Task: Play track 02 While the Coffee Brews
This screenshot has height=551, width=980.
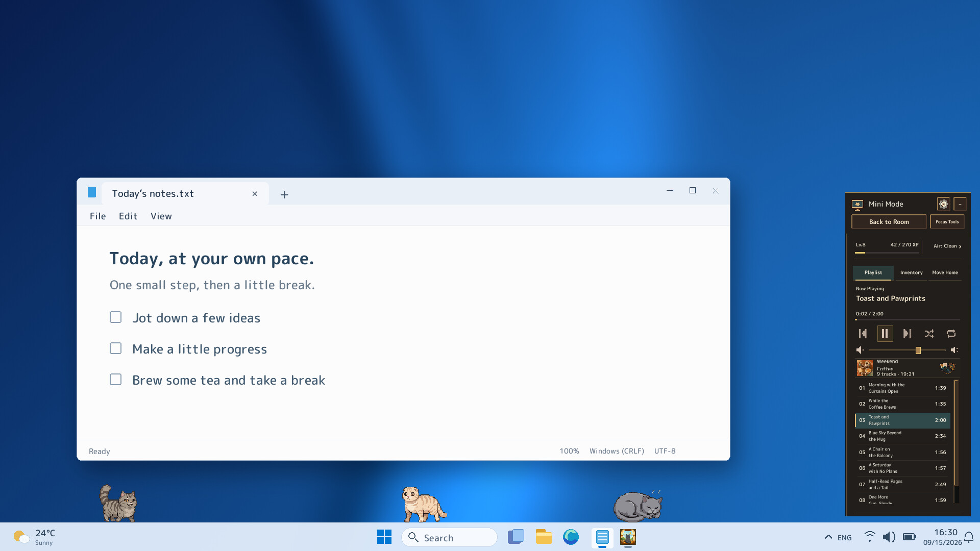Action: click(x=902, y=404)
